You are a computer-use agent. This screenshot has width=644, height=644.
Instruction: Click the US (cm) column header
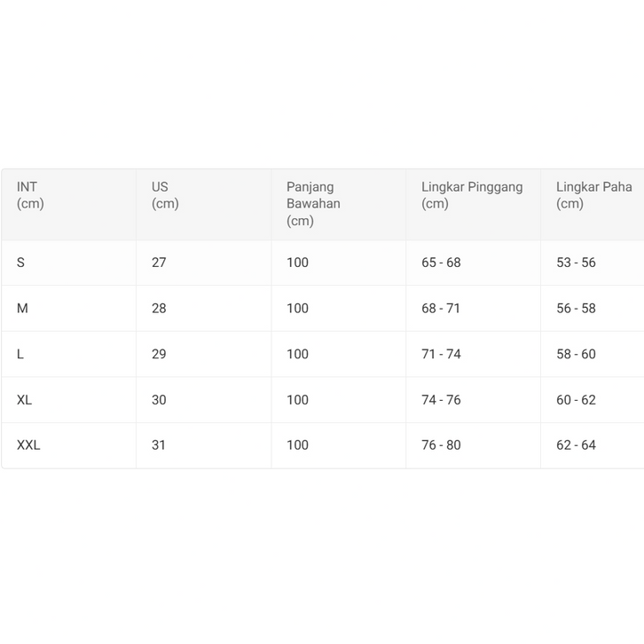[165, 195]
